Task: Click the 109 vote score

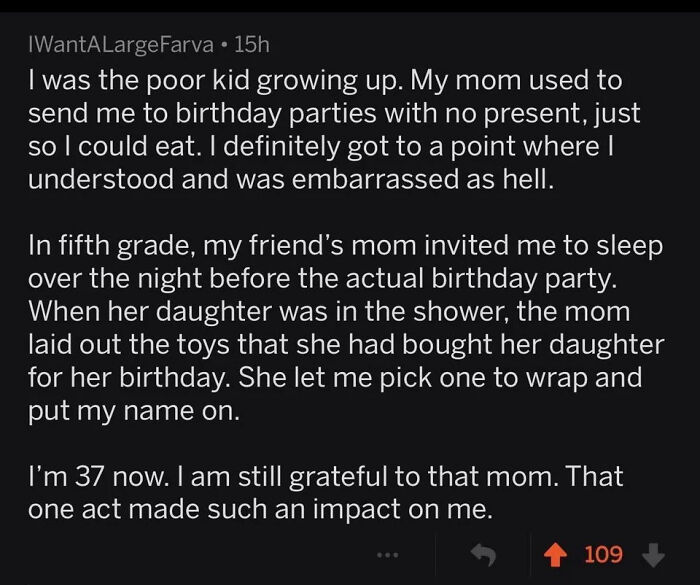Action: (603, 553)
